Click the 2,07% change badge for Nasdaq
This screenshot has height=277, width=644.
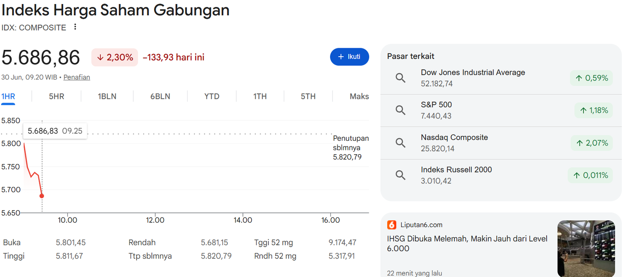click(x=592, y=143)
